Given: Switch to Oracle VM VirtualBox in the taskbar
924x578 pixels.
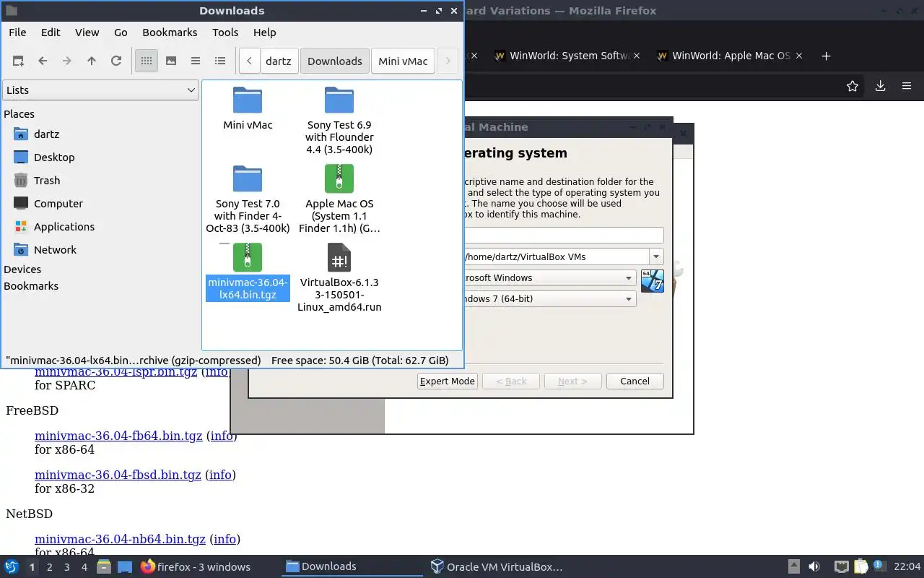Looking at the screenshot, I should [x=497, y=566].
